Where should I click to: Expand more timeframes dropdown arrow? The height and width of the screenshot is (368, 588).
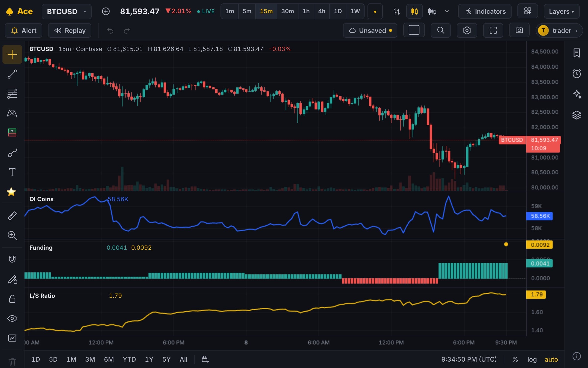375,11
